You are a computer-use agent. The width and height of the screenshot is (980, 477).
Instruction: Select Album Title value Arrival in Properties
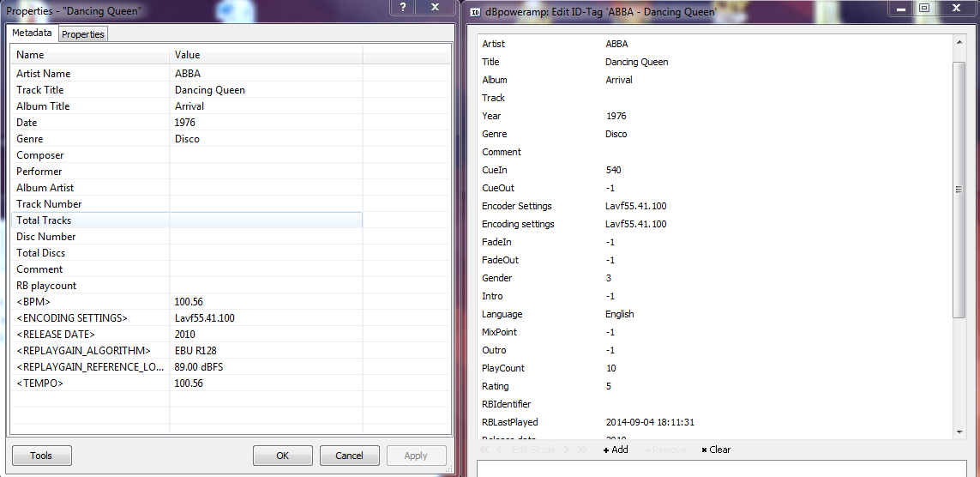(x=189, y=106)
